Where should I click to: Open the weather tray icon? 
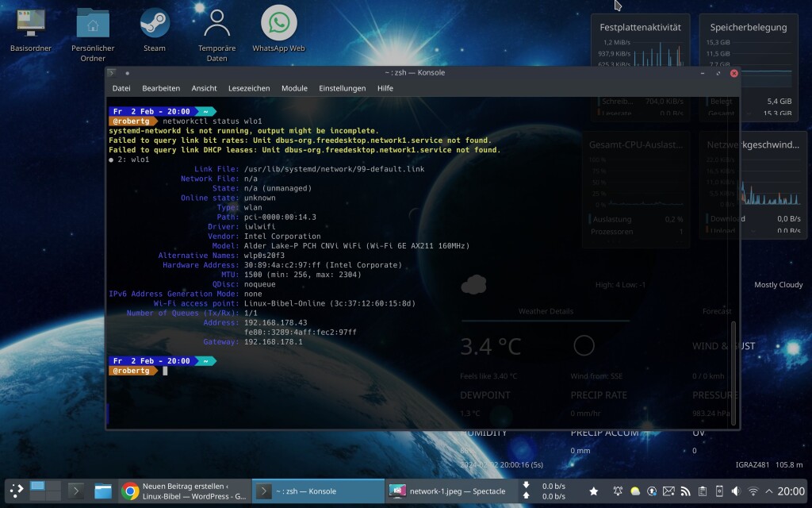click(x=635, y=491)
